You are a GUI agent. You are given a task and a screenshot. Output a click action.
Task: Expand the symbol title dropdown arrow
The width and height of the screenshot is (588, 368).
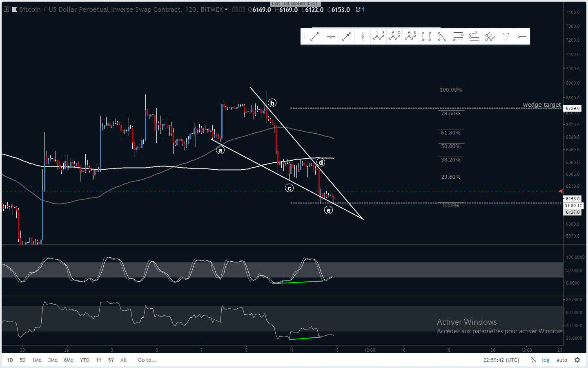click(x=226, y=9)
